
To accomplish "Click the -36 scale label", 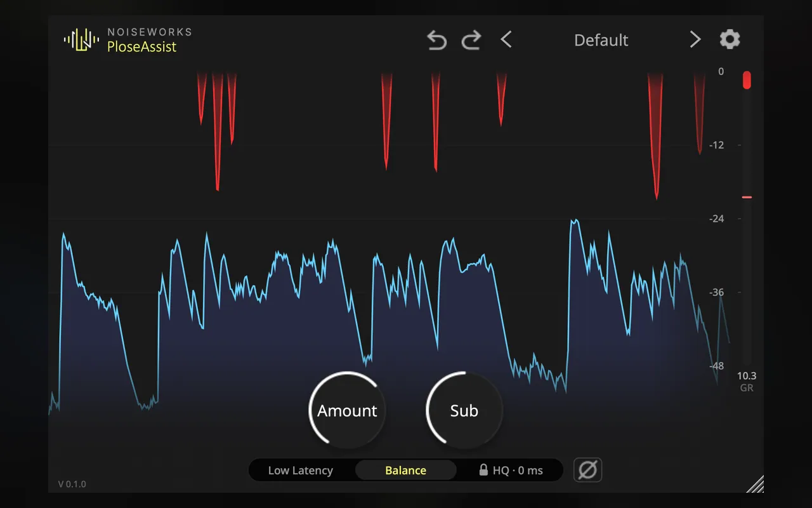I will [x=716, y=292].
